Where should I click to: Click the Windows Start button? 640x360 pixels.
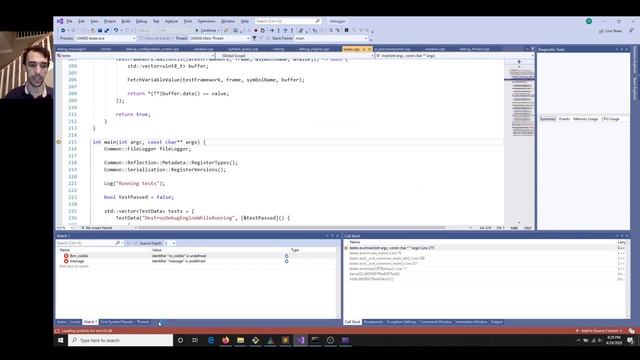coord(60,340)
